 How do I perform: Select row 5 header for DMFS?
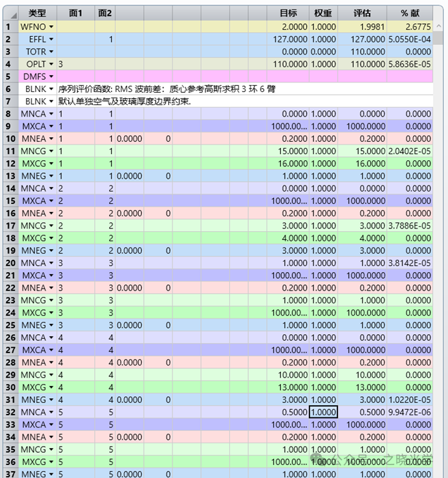8,76
